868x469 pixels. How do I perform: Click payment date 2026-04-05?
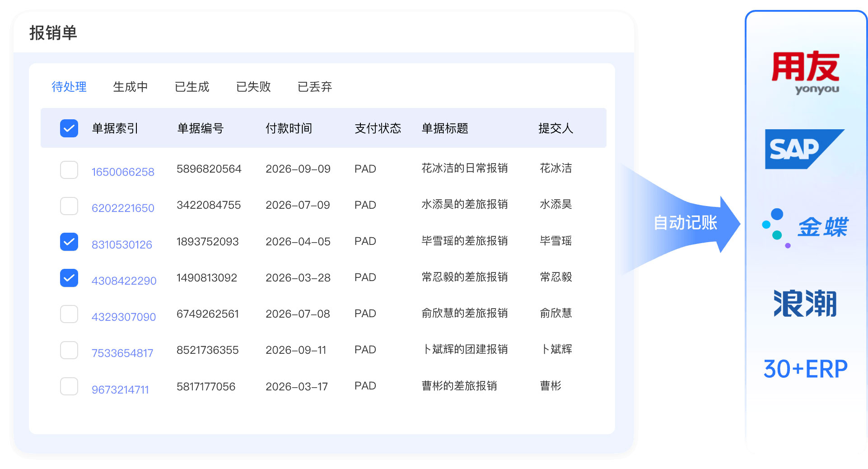pyautogui.click(x=298, y=242)
